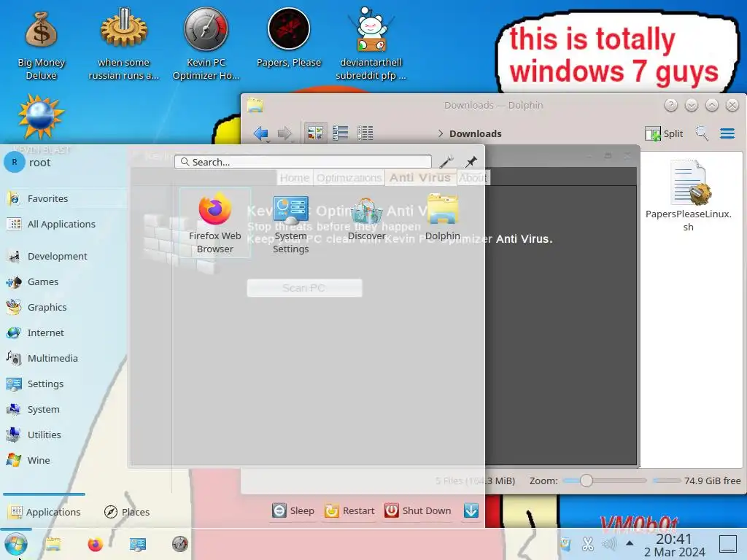Viewport: 747px width, 560px height.
Task: Open System Settings from launcher favorites
Action: coord(290,223)
